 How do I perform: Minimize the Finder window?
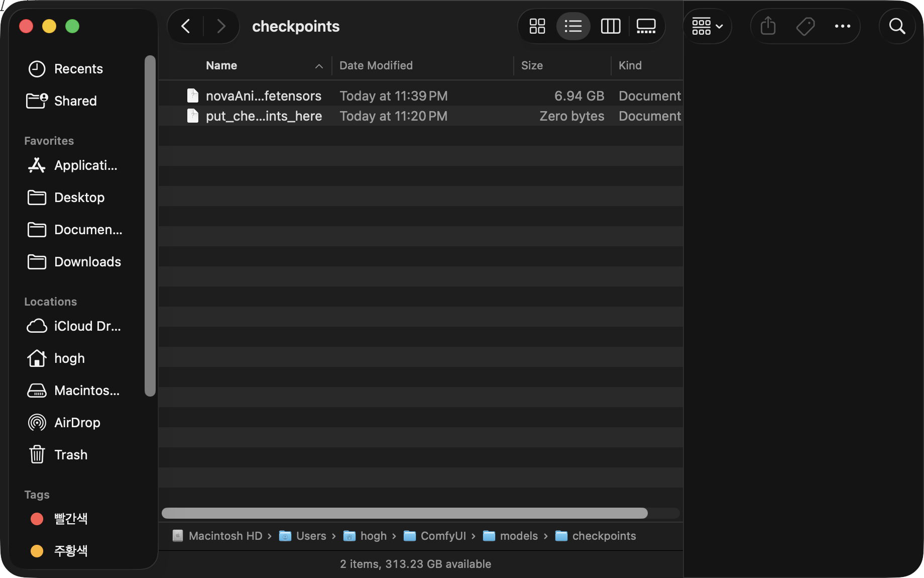coord(49,26)
